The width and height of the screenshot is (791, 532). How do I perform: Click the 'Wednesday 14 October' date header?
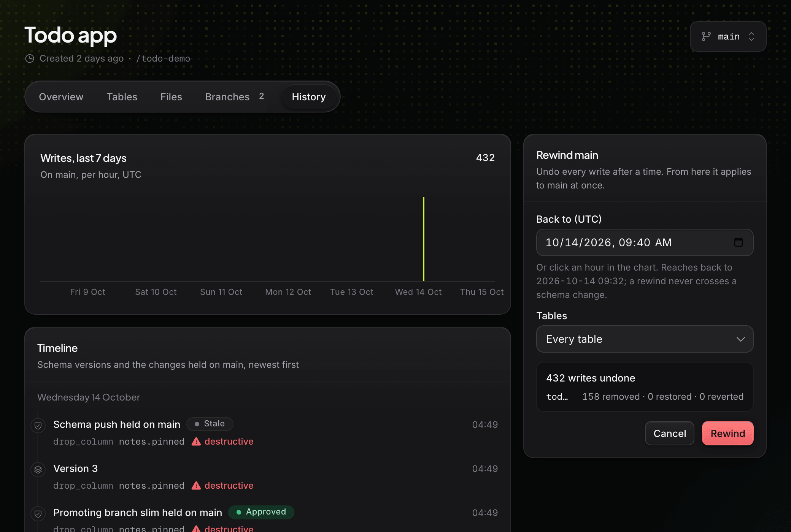pos(89,397)
